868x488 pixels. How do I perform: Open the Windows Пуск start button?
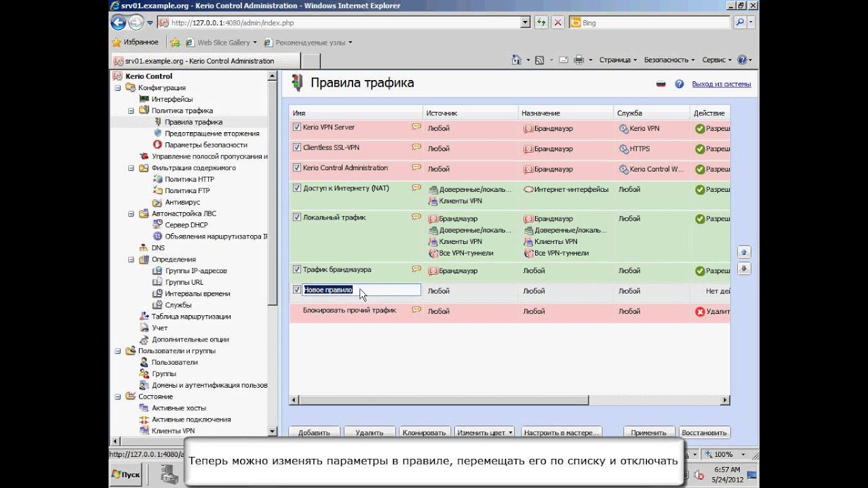[126, 474]
